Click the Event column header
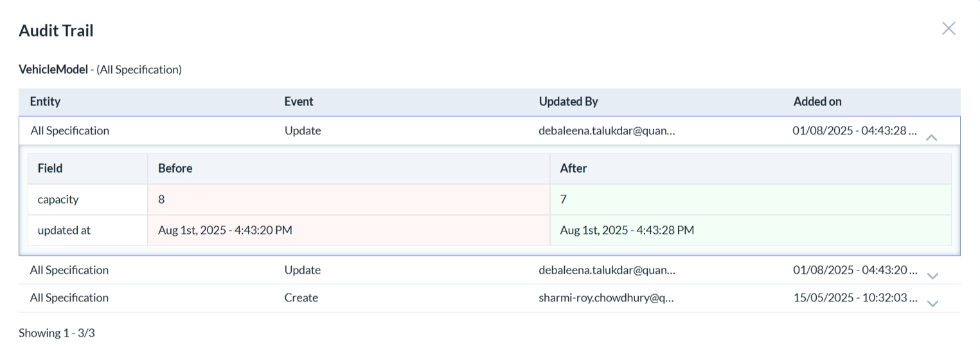Image resolution: width=980 pixels, height=354 pixels. click(299, 102)
